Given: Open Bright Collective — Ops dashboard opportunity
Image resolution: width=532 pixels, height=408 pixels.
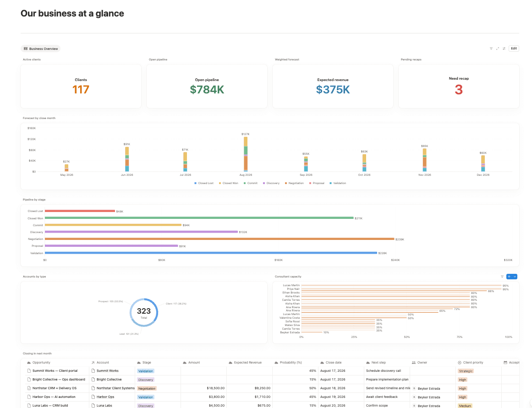Looking at the screenshot, I should (59, 380).
